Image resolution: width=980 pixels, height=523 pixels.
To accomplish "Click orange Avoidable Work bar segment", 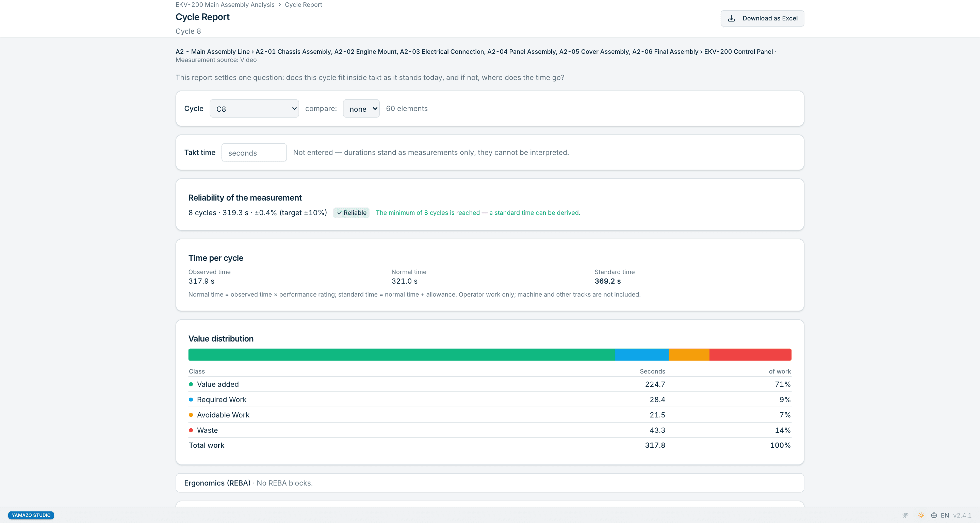I will tap(689, 354).
